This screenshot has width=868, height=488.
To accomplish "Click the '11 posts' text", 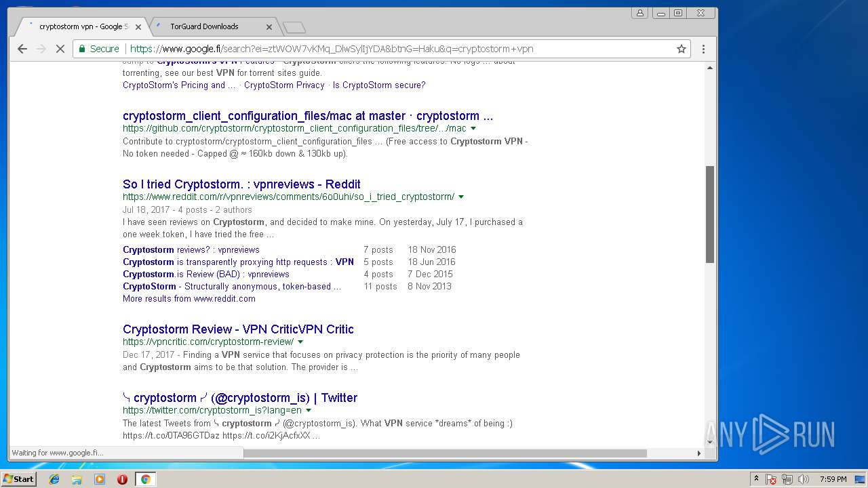I will [380, 287].
